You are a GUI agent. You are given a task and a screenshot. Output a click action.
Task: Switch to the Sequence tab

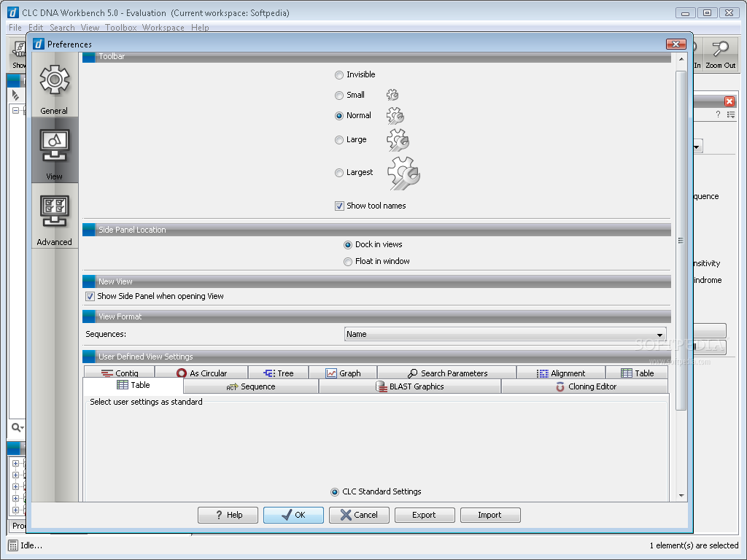(x=251, y=386)
